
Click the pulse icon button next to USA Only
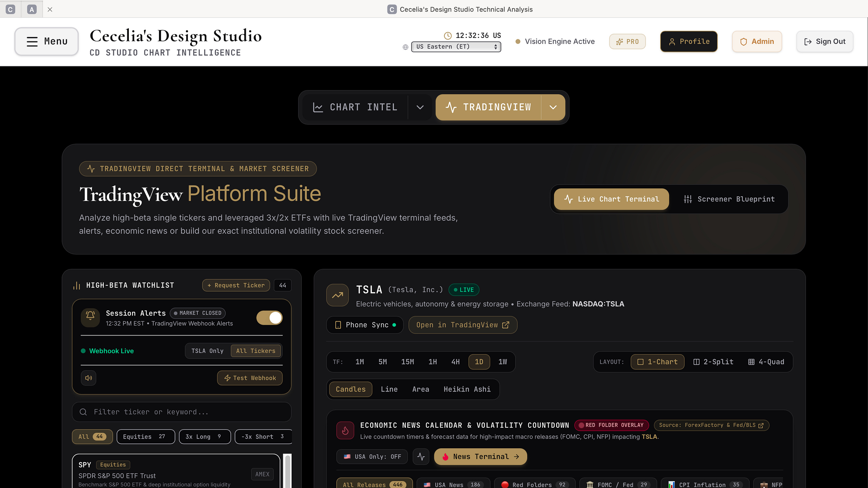click(421, 456)
